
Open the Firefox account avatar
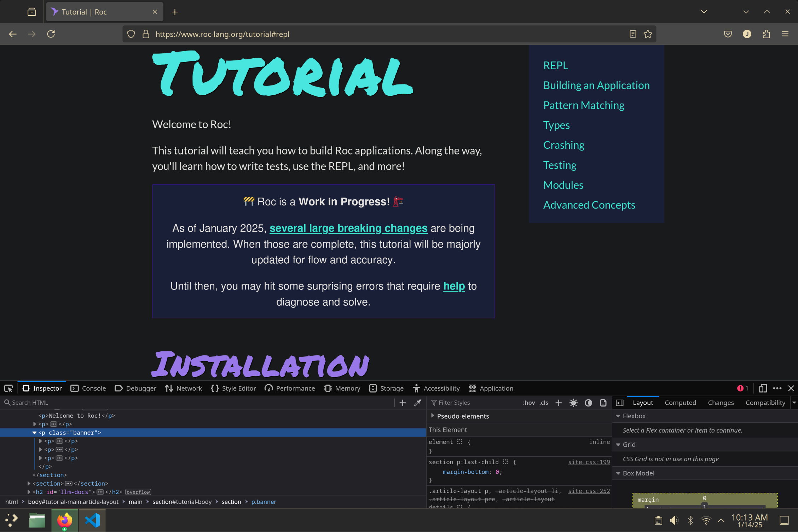pos(747,34)
